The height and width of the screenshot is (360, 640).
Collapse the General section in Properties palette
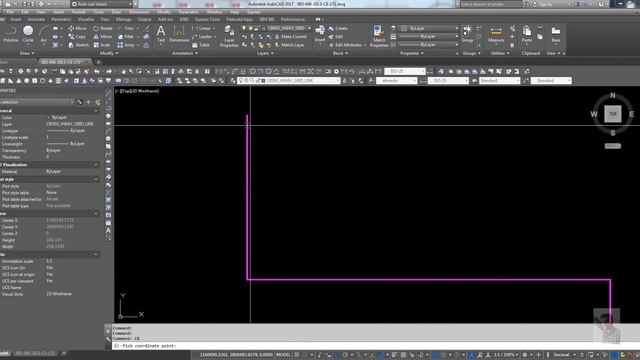click(96, 111)
